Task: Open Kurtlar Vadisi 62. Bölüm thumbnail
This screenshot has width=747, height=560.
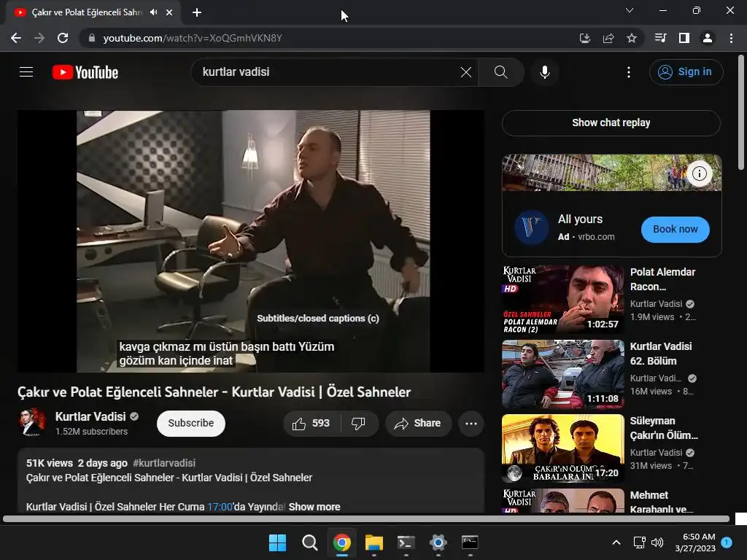Action: pos(562,374)
